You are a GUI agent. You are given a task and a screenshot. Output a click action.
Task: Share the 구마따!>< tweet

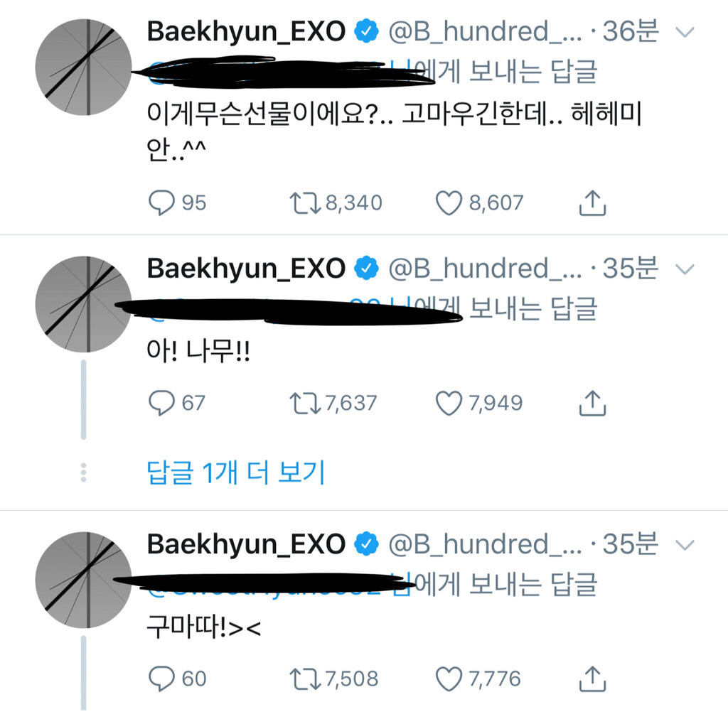[x=592, y=679]
